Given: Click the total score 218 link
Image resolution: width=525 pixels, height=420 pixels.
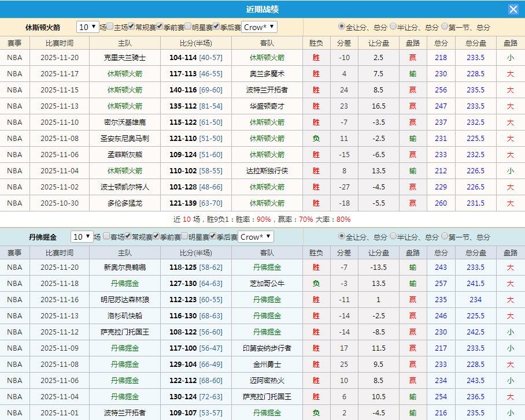Looking at the screenshot, I should coord(441,58).
